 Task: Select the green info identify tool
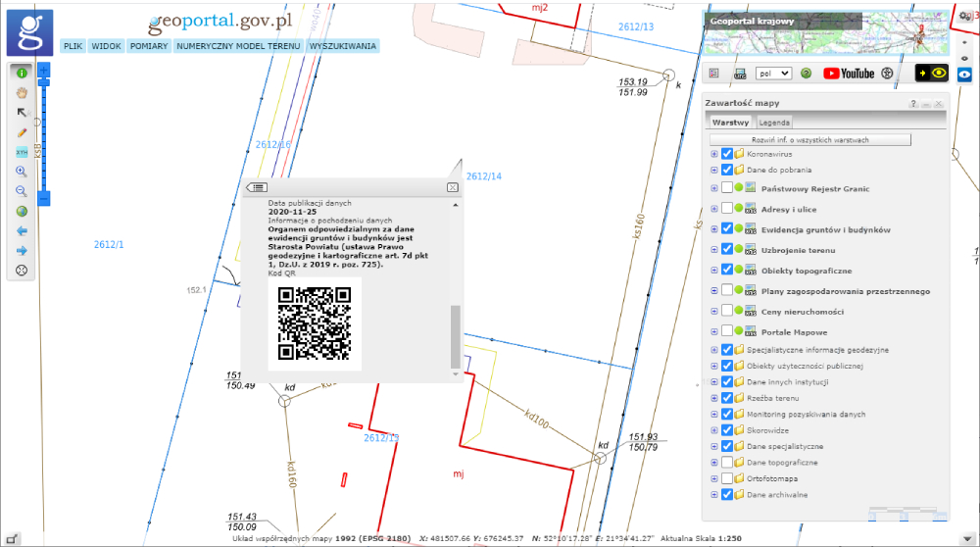22,74
